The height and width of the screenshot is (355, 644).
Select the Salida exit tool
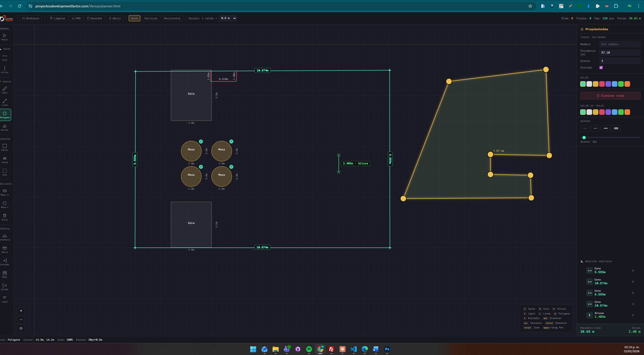click(5, 287)
